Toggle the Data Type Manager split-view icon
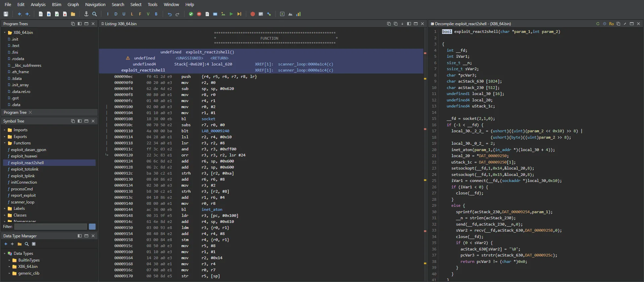Image resolution: width=644 pixels, height=282 pixels. [x=79, y=236]
